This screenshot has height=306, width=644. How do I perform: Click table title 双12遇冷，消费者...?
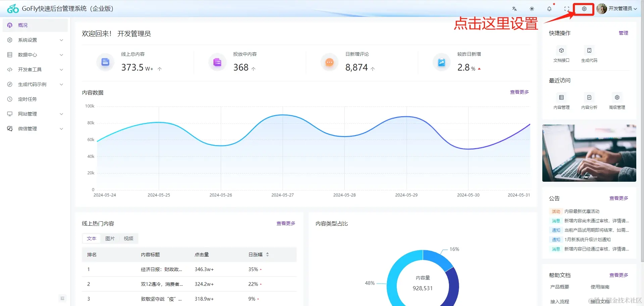click(162, 284)
